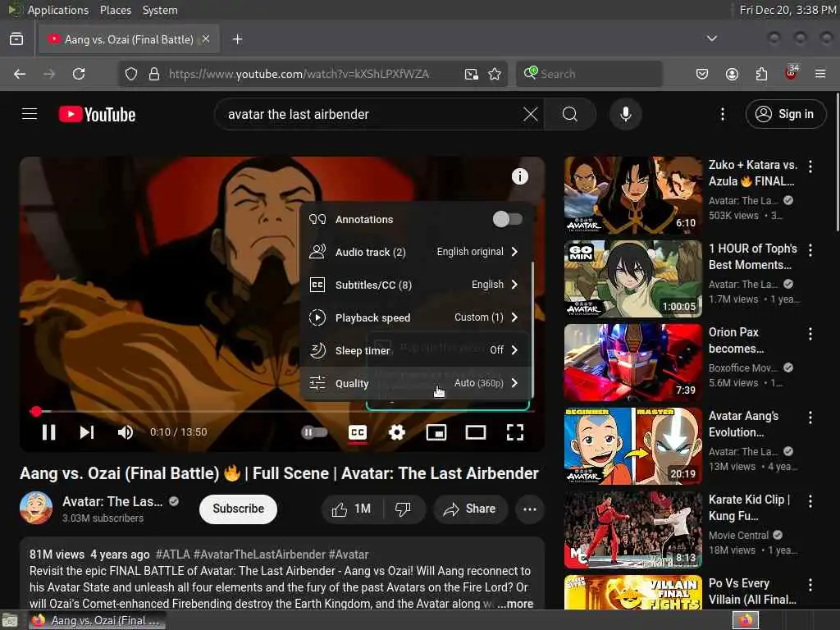Select the Aang vs. Ozai browser tab
840x630 pixels.
click(x=129, y=39)
